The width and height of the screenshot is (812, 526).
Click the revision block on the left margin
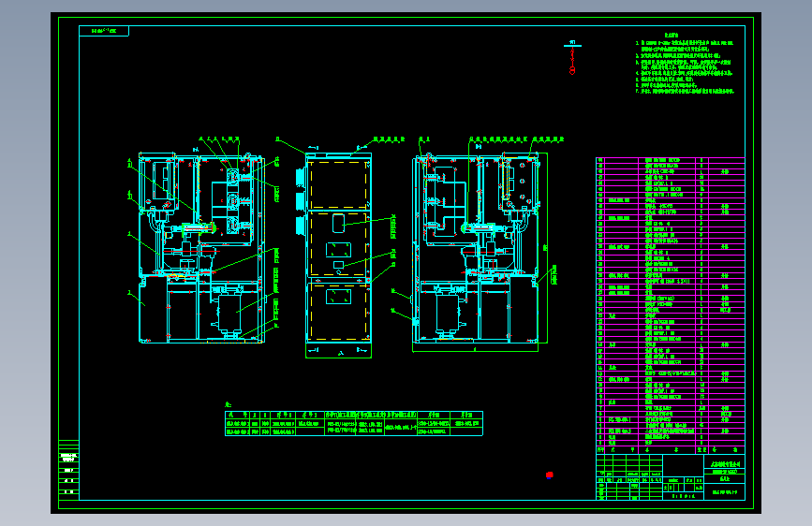click(69, 470)
